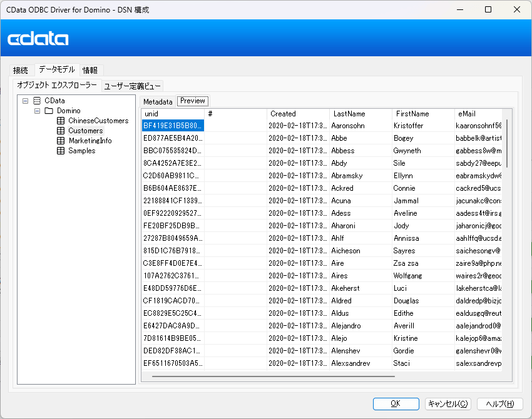
Task: Select the Domino folder label
Action: click(69, 111)
